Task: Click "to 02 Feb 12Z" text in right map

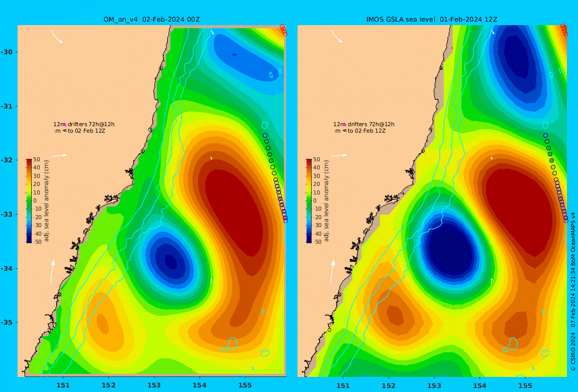Action: tap(367, 131)
